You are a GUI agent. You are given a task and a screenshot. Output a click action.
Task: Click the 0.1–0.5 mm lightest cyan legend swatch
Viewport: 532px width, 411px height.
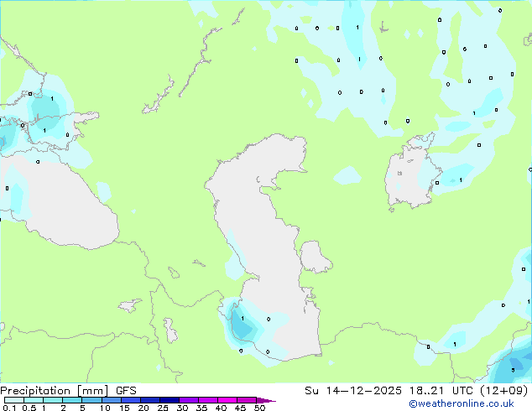(14, 400)
